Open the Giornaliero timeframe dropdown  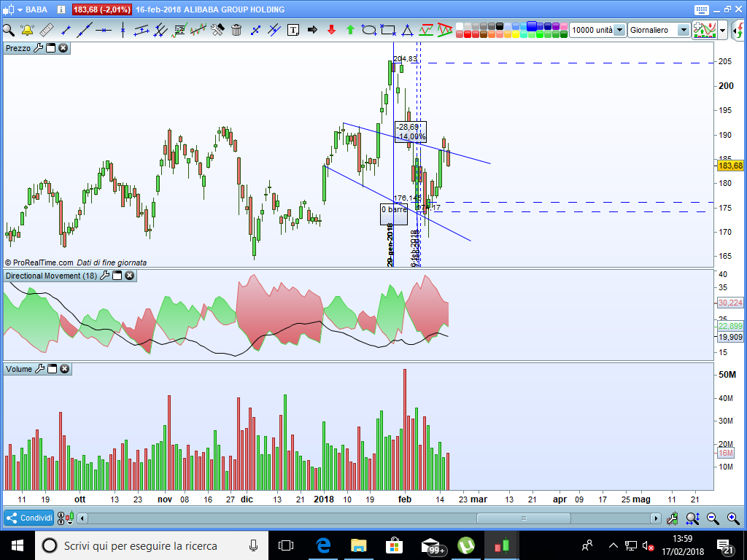[x=684, y=30]
